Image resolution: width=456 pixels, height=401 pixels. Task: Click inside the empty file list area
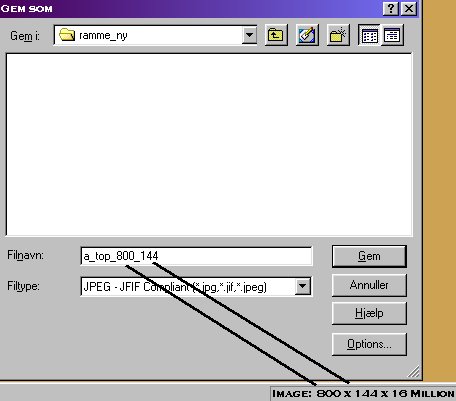coord(209,145)
